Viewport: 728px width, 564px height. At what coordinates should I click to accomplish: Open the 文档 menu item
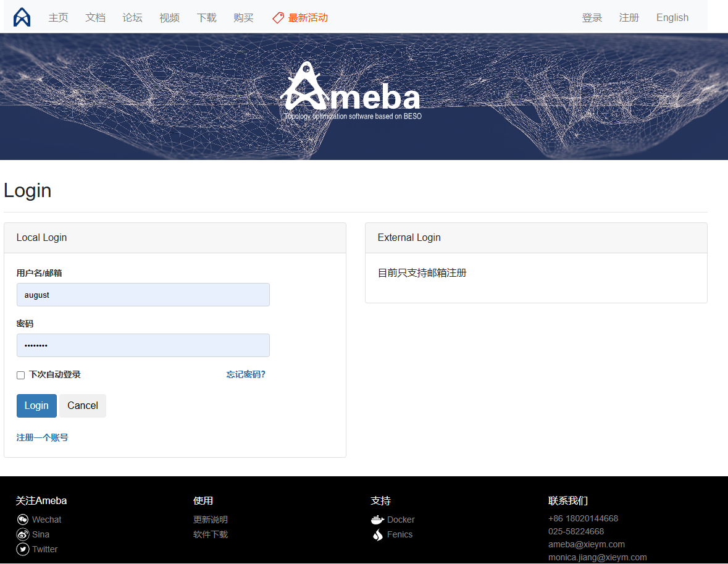95,18
